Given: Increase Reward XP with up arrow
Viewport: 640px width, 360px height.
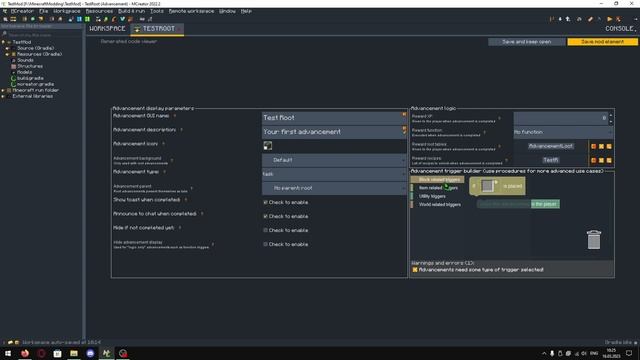Looking at the screenshot, I should click(x=611, y=115).
